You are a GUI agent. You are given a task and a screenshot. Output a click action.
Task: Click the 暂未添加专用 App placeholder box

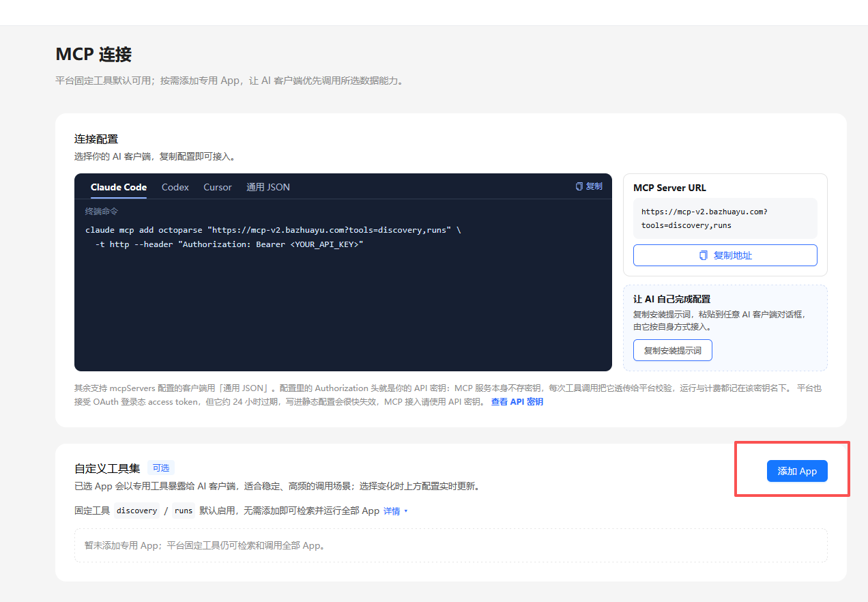tap(451, 545)
